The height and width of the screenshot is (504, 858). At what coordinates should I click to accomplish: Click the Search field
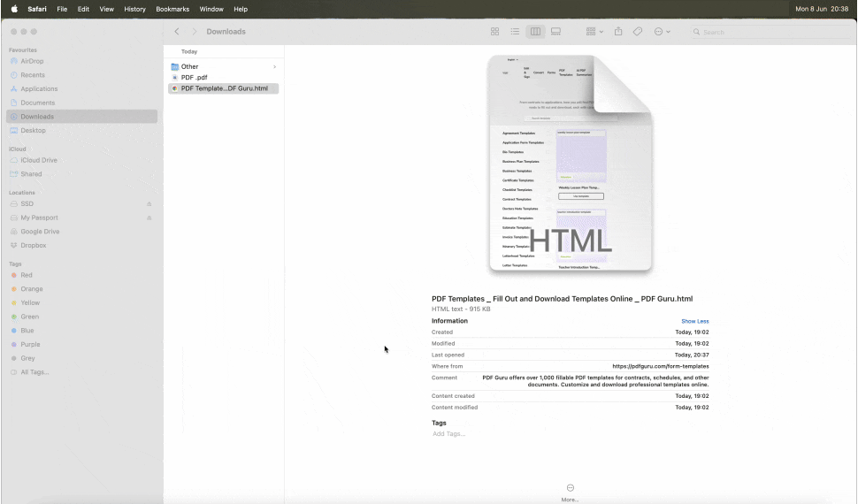coord(770,33)
